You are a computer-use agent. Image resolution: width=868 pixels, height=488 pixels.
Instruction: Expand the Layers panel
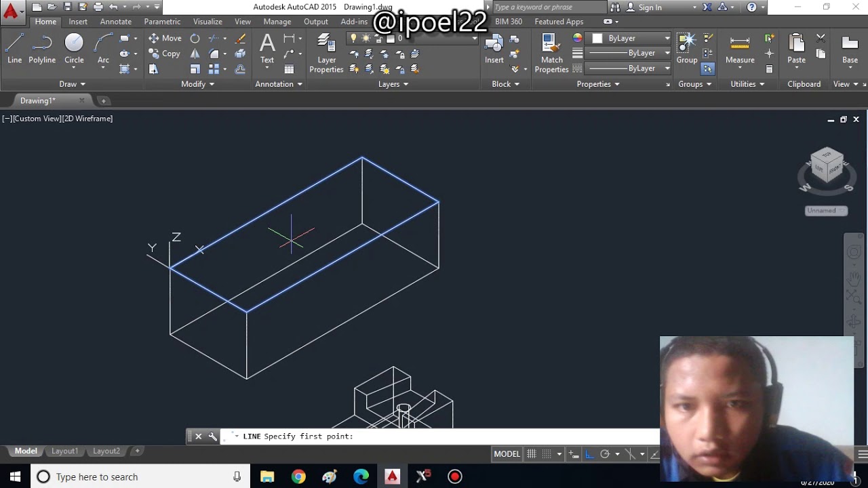(393, 84)
